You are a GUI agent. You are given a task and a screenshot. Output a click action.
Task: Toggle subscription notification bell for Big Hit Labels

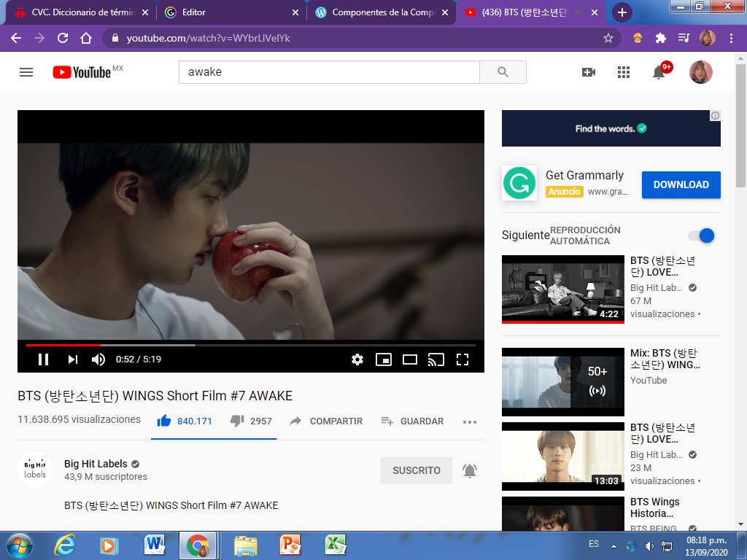470,470
